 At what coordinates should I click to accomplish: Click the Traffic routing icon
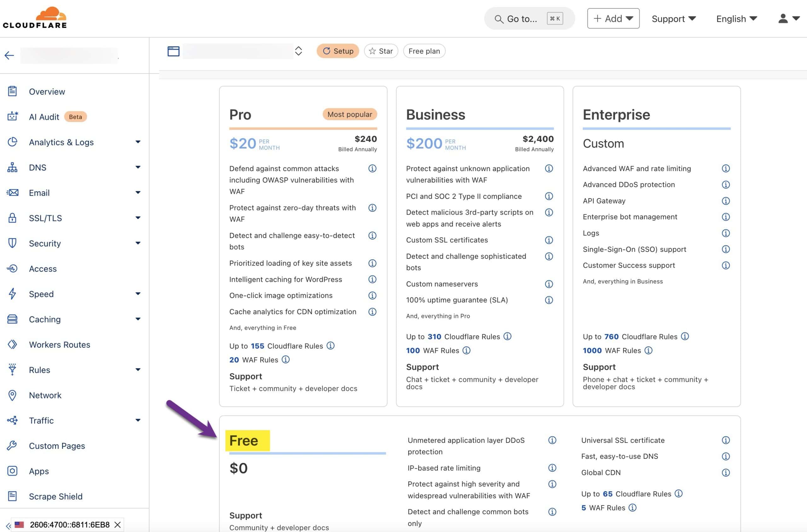coord(12,421)
